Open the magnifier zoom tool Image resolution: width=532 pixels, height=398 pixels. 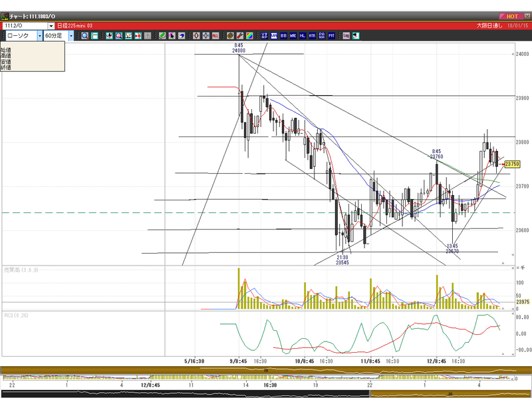pos(85,36)
